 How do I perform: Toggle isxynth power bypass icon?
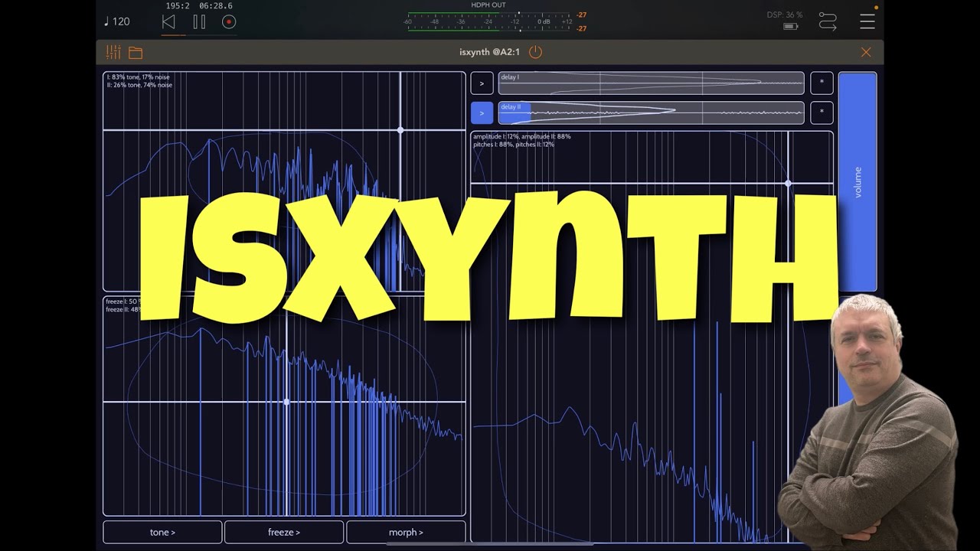[535, 52]
